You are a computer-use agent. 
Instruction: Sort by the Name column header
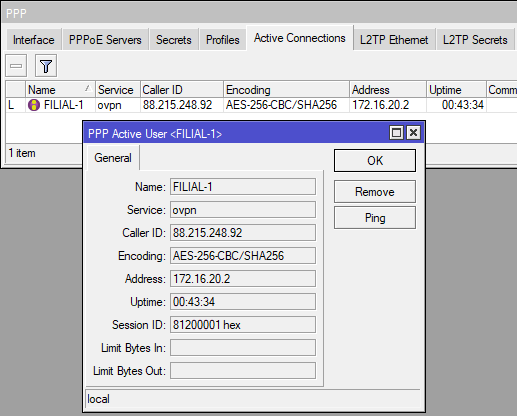60,90
